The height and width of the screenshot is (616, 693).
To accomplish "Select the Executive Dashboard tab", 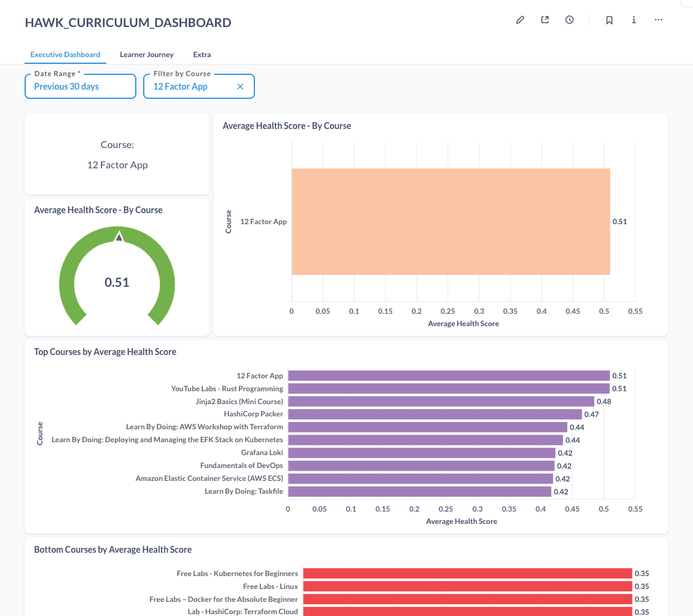I will click(x=65, y=55).
